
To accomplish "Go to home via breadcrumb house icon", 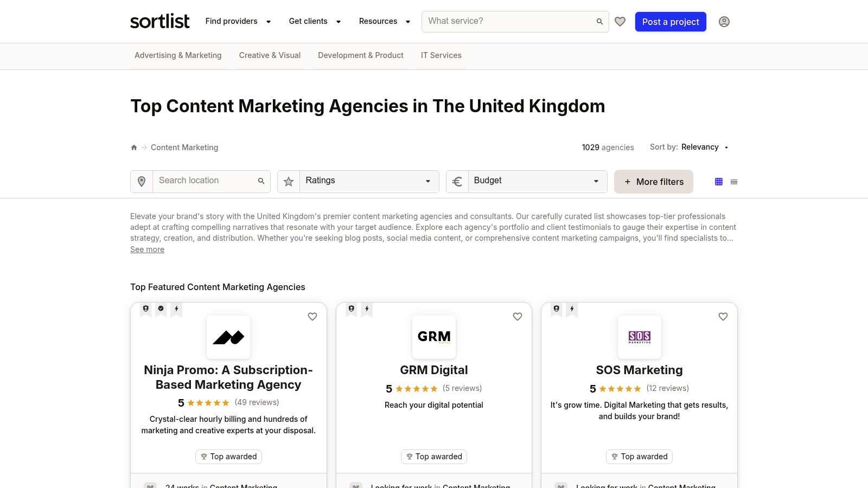I will pyautogui.click(x=134, y=147).
